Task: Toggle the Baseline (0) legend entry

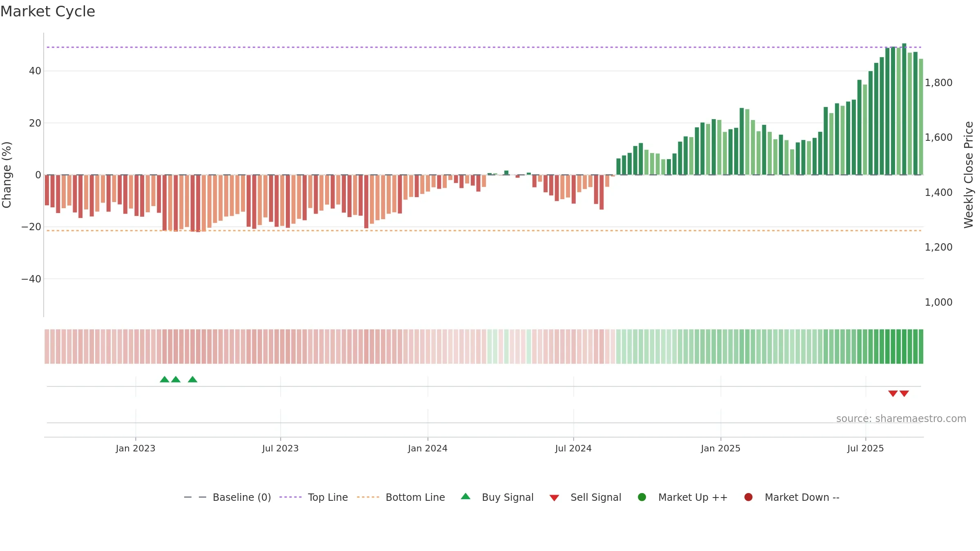Action: click(227, 497)
